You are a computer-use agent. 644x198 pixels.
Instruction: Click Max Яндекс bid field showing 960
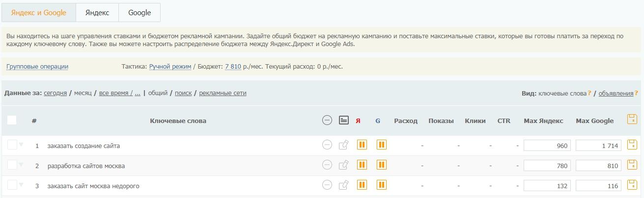547,146
